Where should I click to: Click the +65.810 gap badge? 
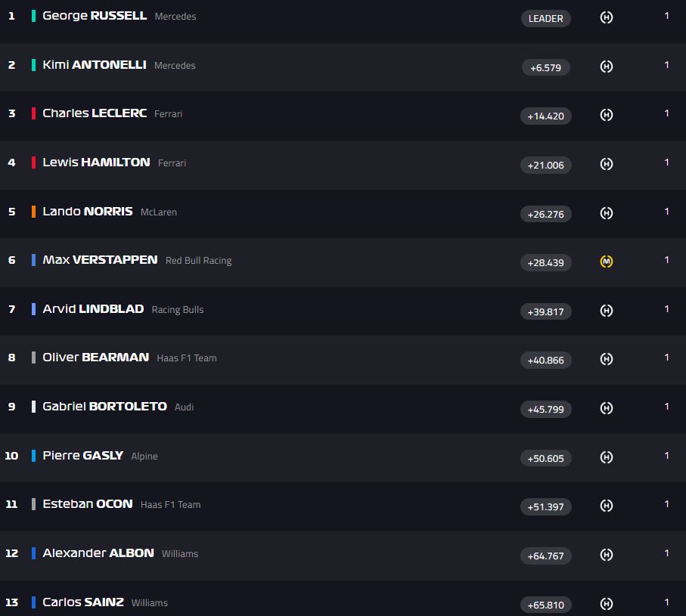[545, 605]
